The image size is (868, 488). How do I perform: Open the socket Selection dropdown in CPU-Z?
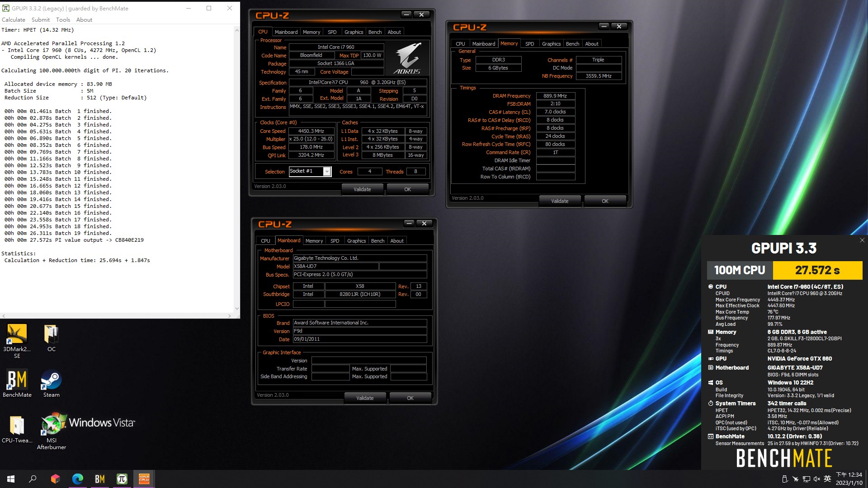(327, 172)
